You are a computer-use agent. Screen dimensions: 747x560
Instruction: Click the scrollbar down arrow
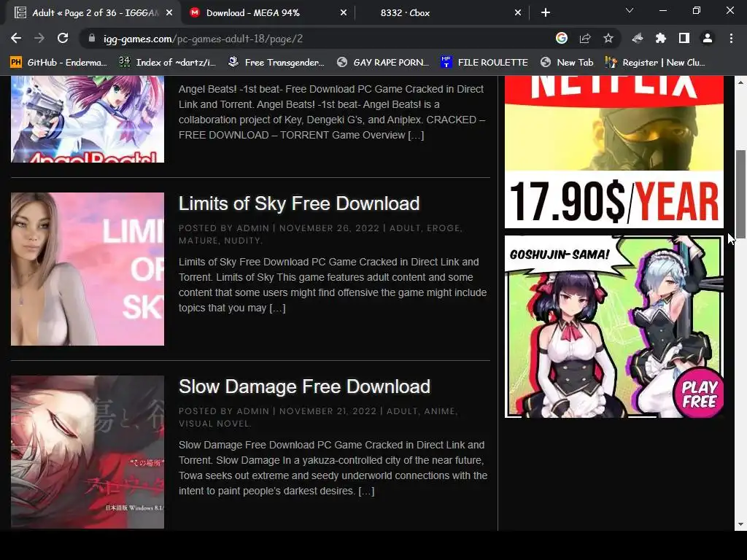pos(740,524)
